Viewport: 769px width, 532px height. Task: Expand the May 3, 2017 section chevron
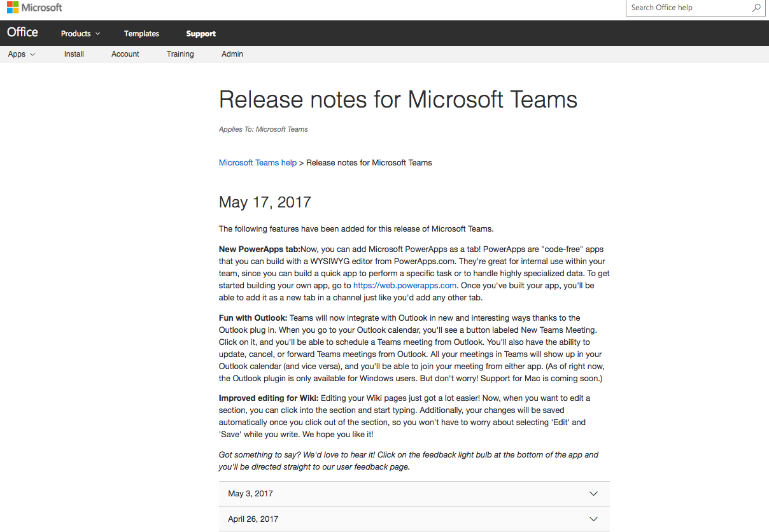(x=593, y=494)
